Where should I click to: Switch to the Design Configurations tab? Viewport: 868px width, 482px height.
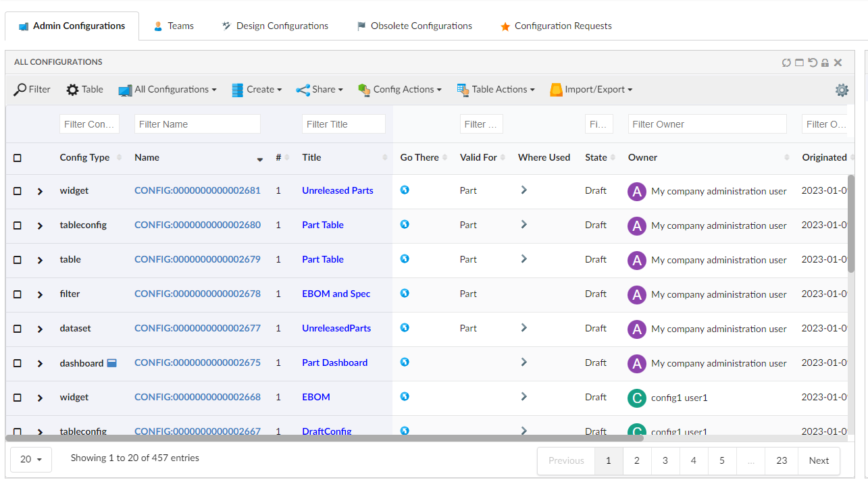275,26
